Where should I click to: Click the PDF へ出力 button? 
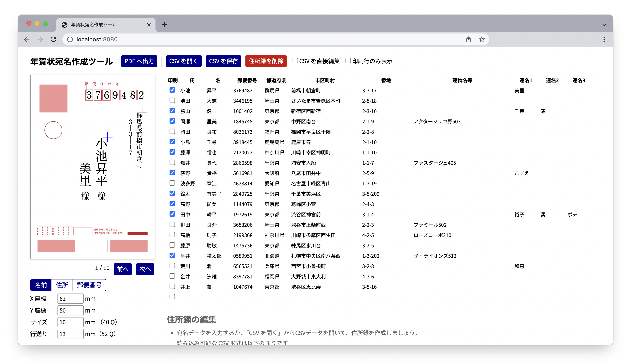[x=139, y=61]
